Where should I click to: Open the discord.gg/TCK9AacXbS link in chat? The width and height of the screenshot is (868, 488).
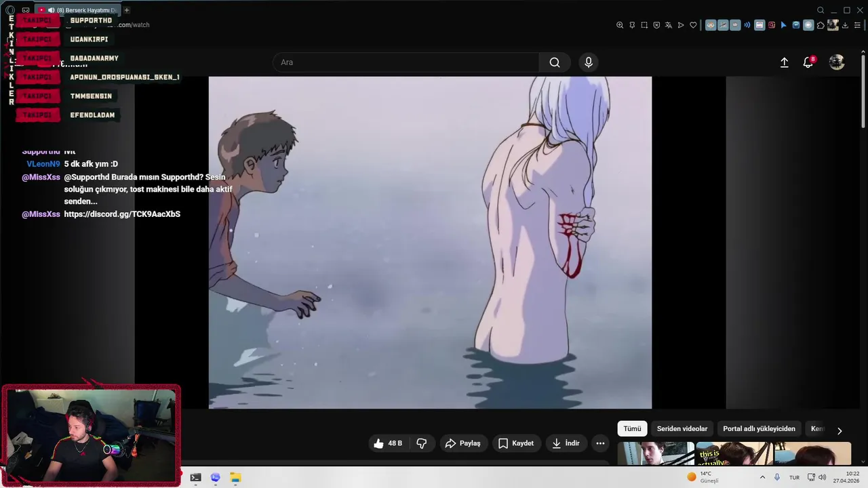pos(122,214)
